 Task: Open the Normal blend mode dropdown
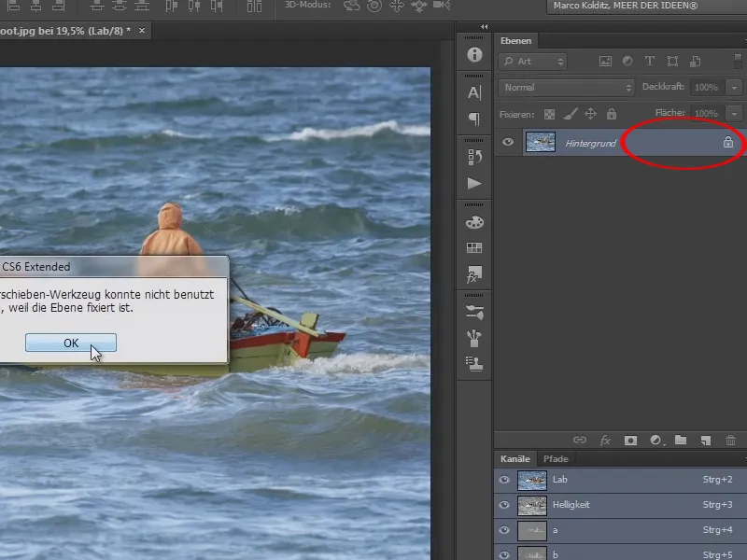(x=567, y=88)
